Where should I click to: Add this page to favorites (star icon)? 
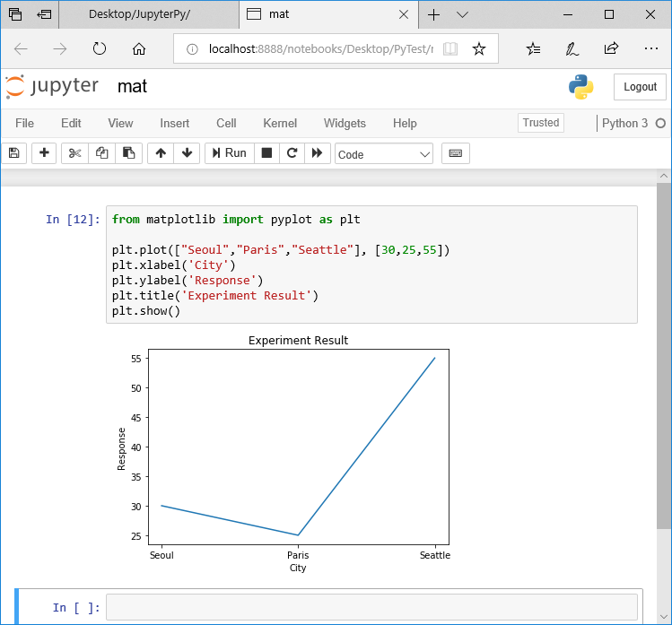pyautogui.click(x=479, y=48)
